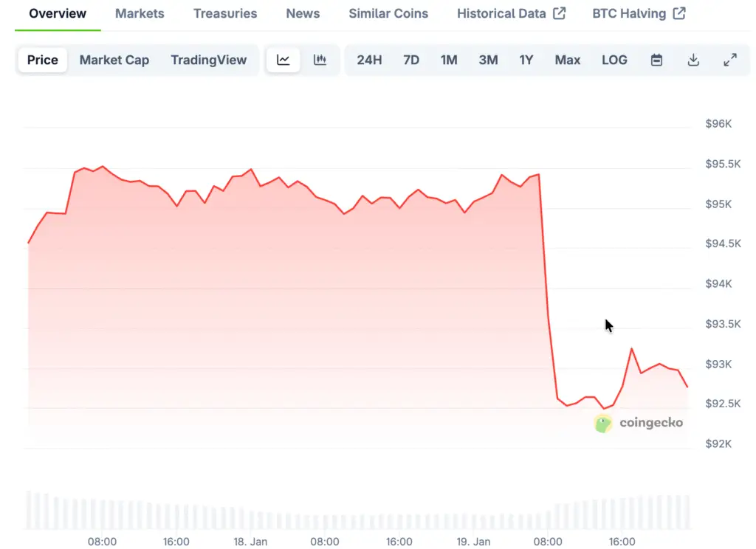Viewport: 756px width, 549px height.
Task: Click the volume bars range navigator
Action: coord(358,511)
